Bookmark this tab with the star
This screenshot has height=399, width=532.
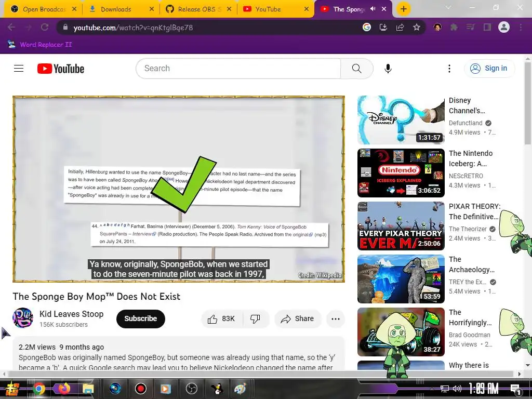(417, 27)
